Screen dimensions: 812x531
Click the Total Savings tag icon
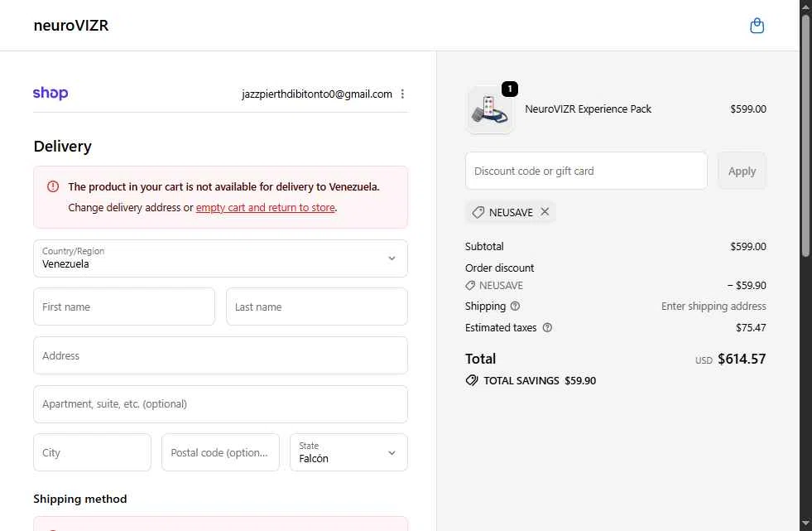coord(471,380)
